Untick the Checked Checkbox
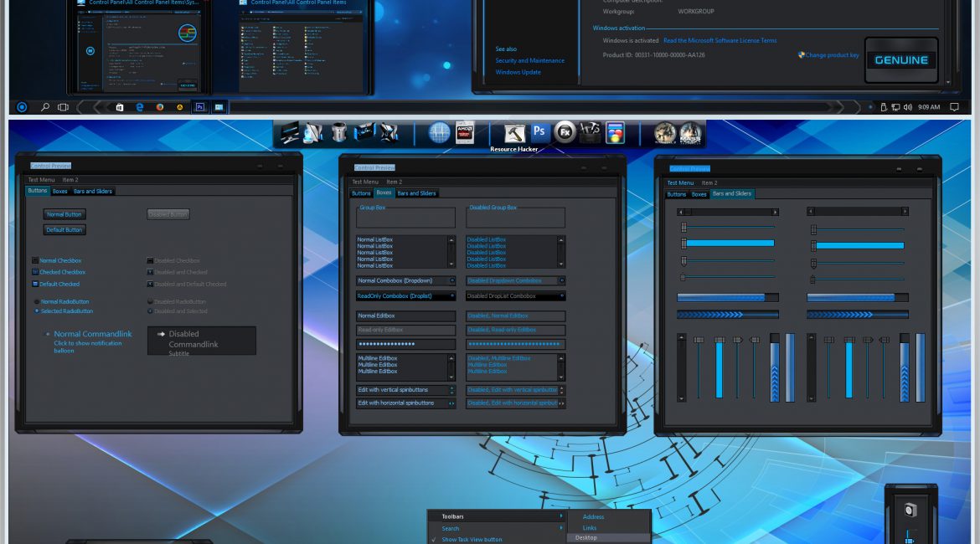Viewport: 980px width, 544px height. pyautogui.click(x=35, y=272)
